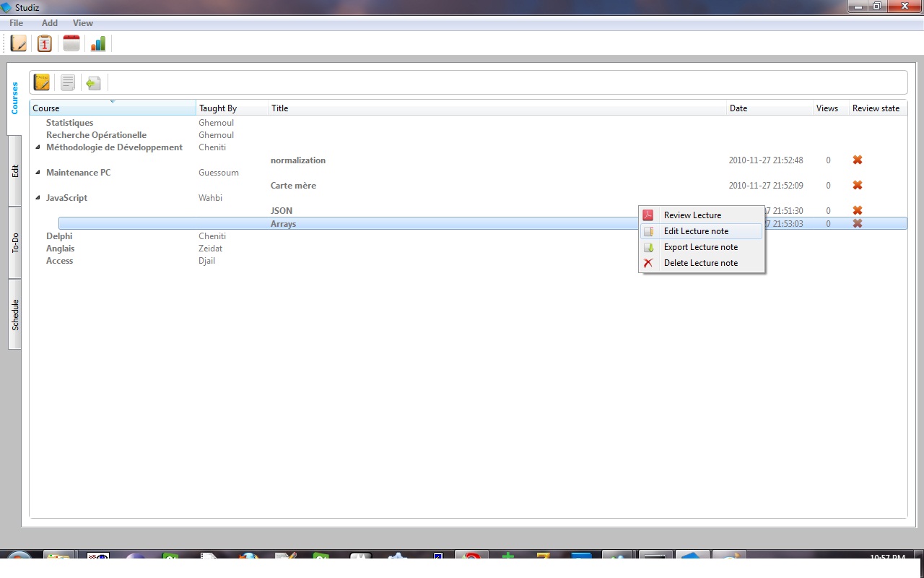Click the to-do clipboard icon in main toolbar

45,43
